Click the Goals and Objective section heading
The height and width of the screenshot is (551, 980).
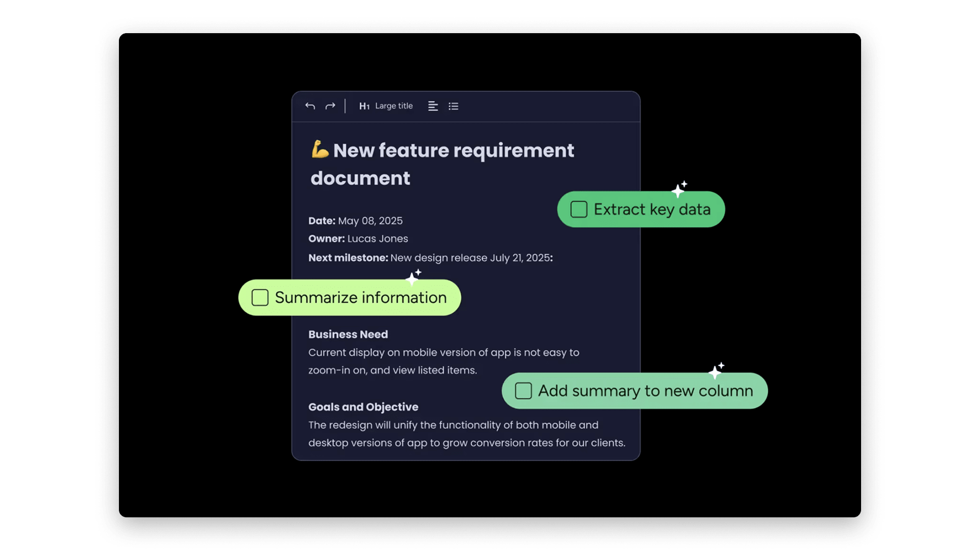pos(363,407)
